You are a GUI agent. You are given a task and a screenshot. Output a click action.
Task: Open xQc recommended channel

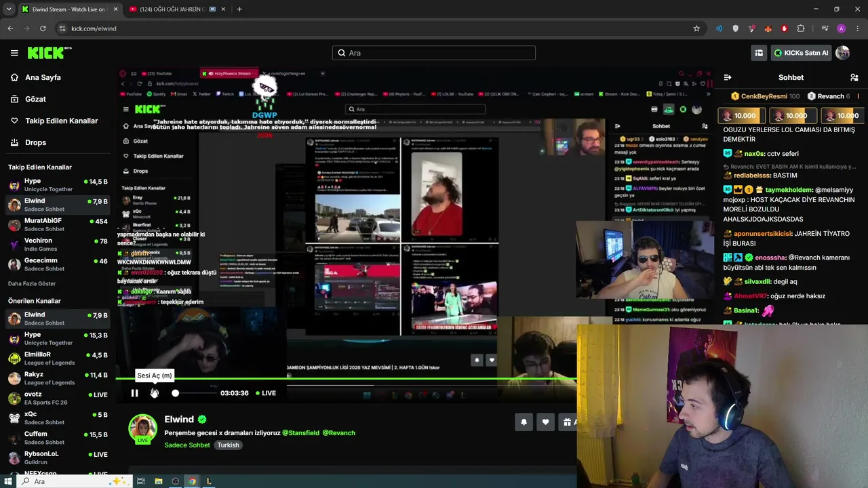point(57,418)
